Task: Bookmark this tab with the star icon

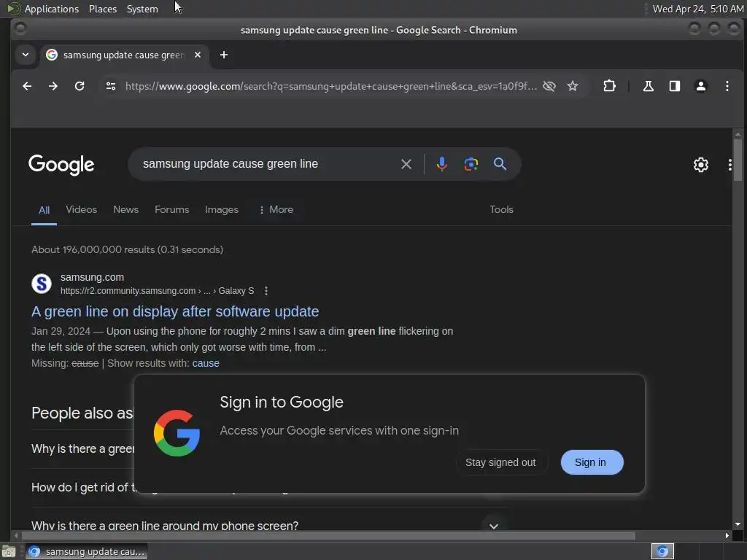Action: pos(573,86)
